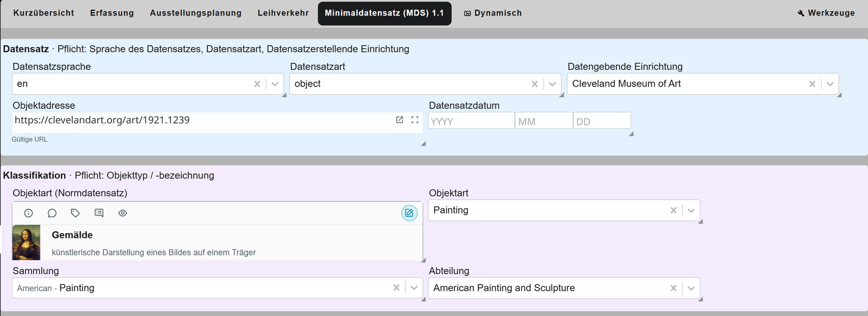Expand Objektadresse field to fullscreen
Image resolution: width=868 pixels, height=316 pixels.
click(415, 120)
